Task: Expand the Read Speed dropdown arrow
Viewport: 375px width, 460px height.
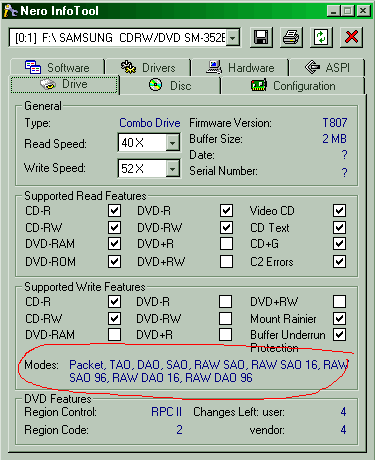Action: (172, 143)
